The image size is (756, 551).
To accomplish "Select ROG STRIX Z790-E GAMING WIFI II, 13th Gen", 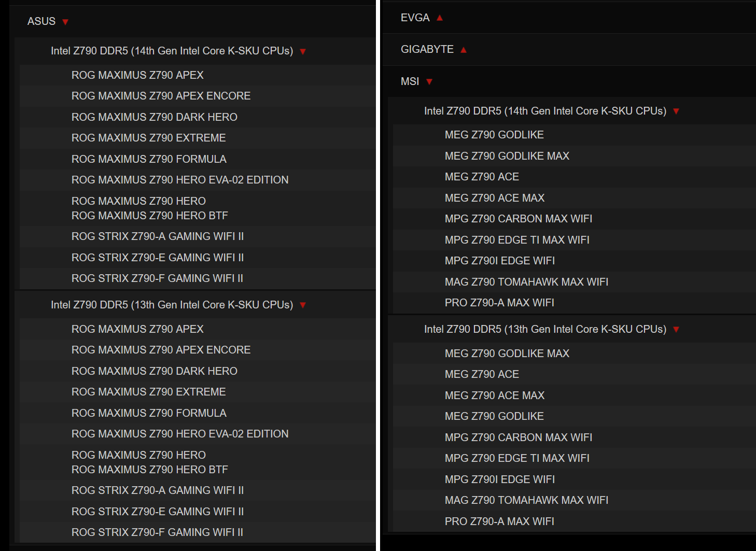I will [158, 512].
